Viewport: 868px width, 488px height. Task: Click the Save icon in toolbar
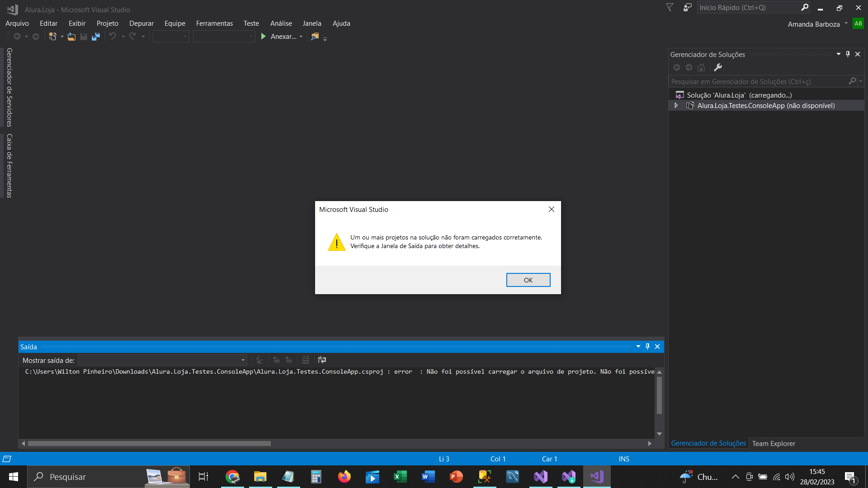[x=84, y=37]
